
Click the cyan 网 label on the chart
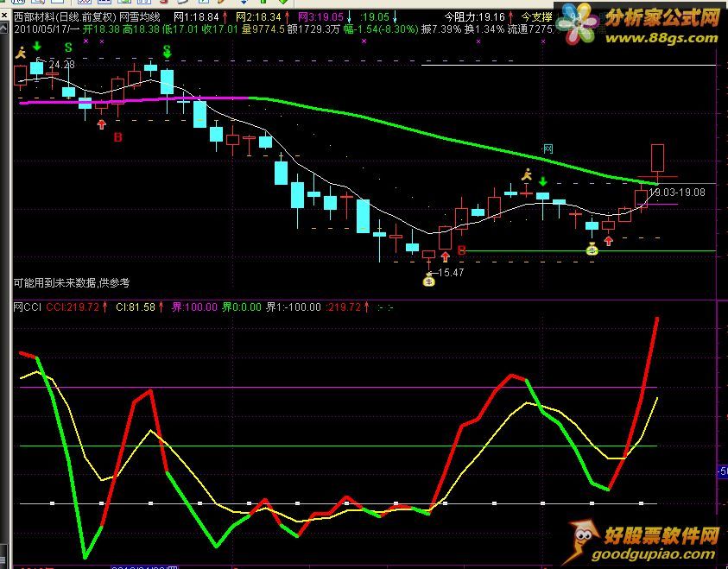tap(548, 149)
